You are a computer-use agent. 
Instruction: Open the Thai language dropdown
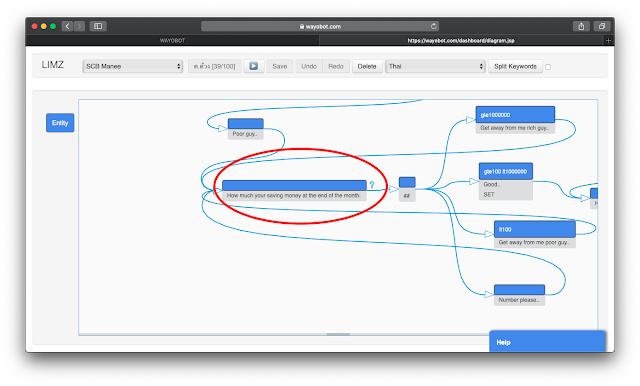[435, 66]
